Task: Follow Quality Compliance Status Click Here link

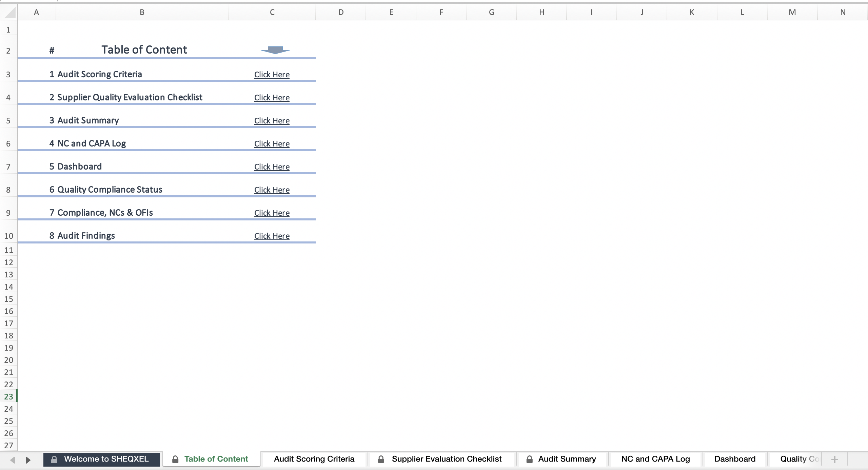Action: click(272, 190)
